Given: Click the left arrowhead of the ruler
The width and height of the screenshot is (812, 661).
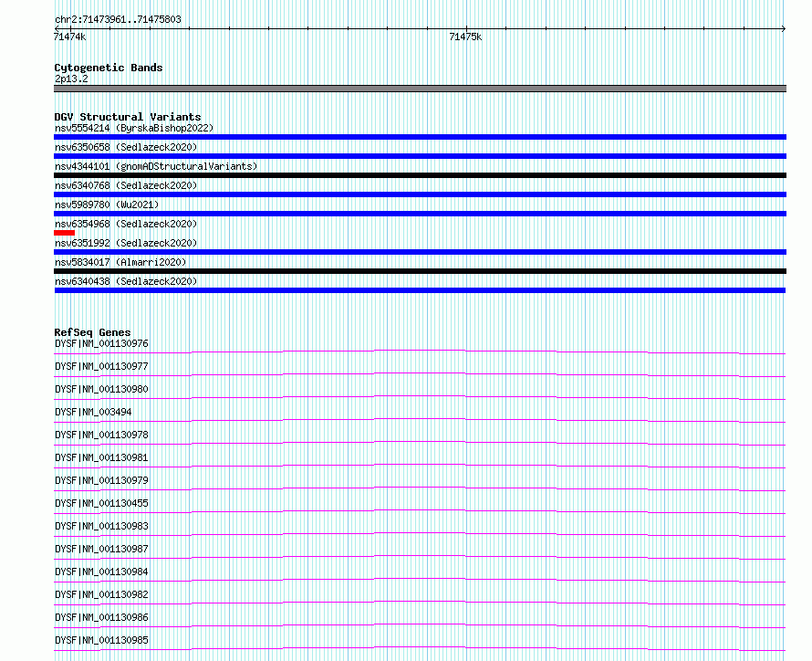Looking at the screenshot, I should tap(57, 28).
